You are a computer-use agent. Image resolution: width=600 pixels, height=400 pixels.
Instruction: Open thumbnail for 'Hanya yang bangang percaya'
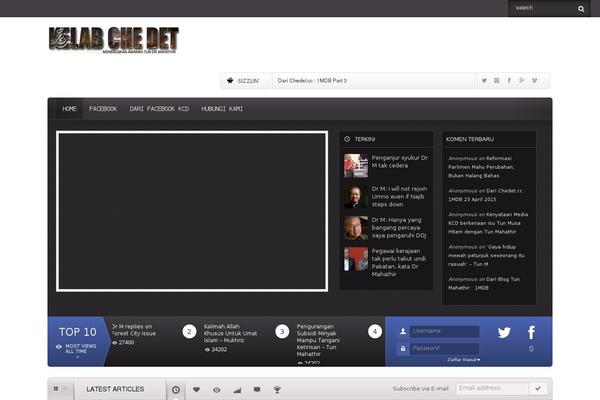356,228
